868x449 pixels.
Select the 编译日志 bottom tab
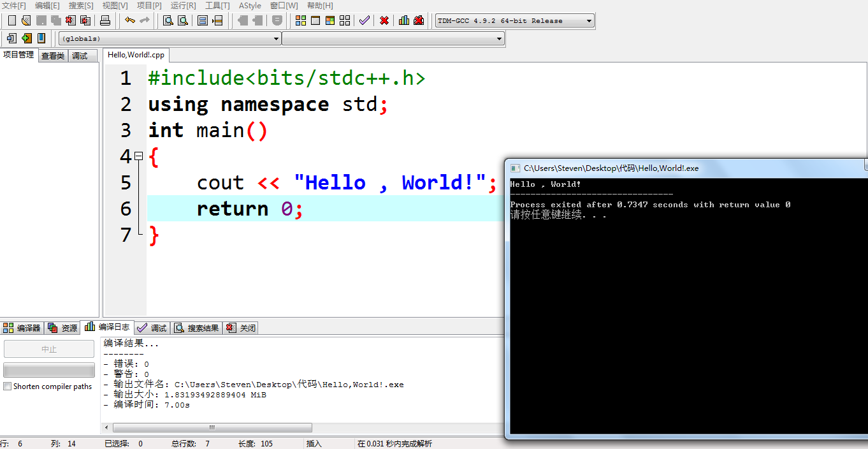pyautogui.click(x=107, y=327)
